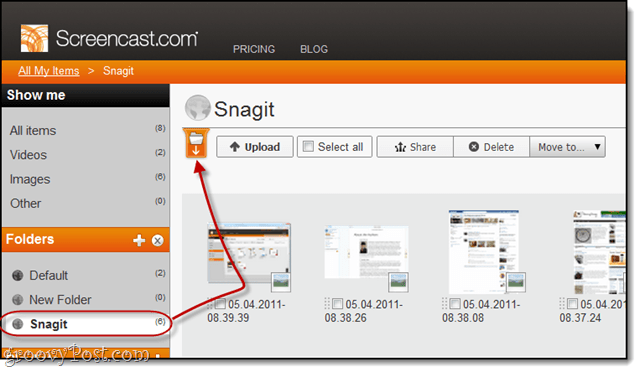Check the box for item 05.04.2011-08.38.08

coord(455,304)
